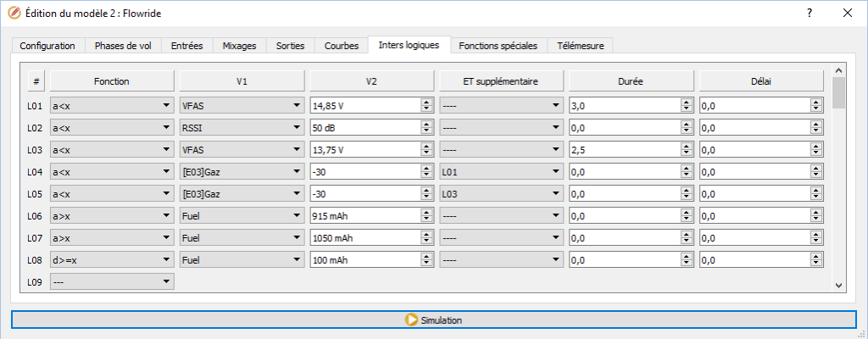This screenshot has width=868, height=339.
Task: Decrease the L03 V2 13,75 V value
Action: [x=426, y=153]
